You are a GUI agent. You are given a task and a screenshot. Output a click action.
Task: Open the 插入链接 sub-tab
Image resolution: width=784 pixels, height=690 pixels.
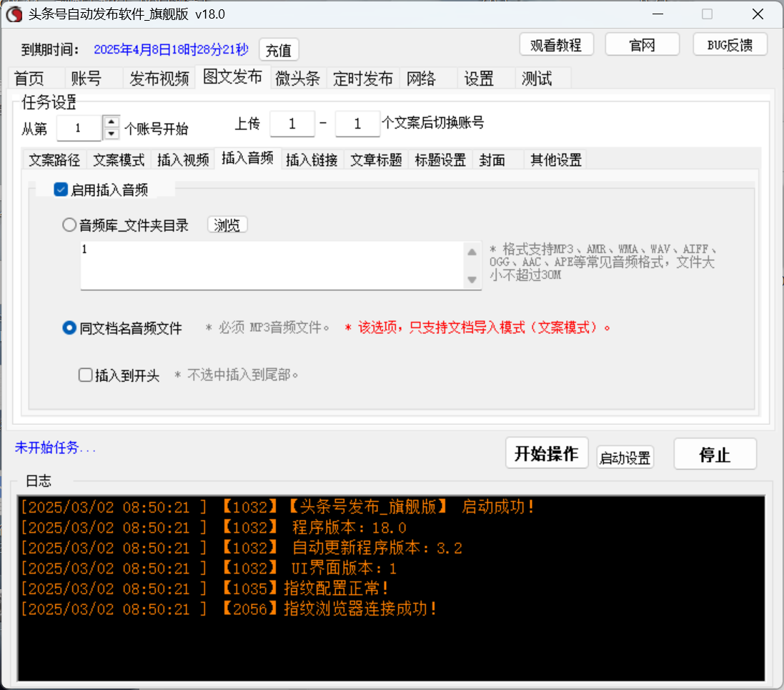[312, 160]
